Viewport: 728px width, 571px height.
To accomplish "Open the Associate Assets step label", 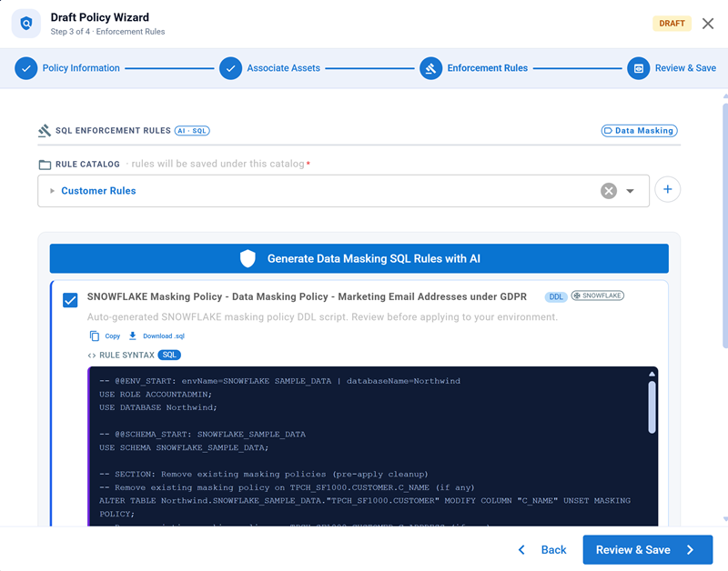I will (283, 68).
